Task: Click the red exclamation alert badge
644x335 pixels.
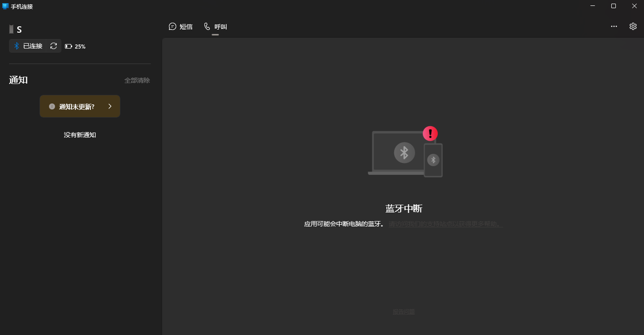Action: coord(430,133)
